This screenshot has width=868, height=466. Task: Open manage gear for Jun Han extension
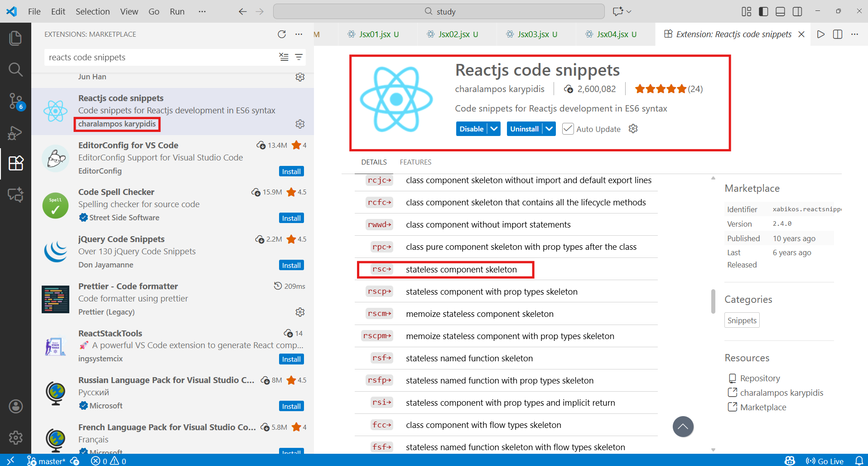(300, 77)
